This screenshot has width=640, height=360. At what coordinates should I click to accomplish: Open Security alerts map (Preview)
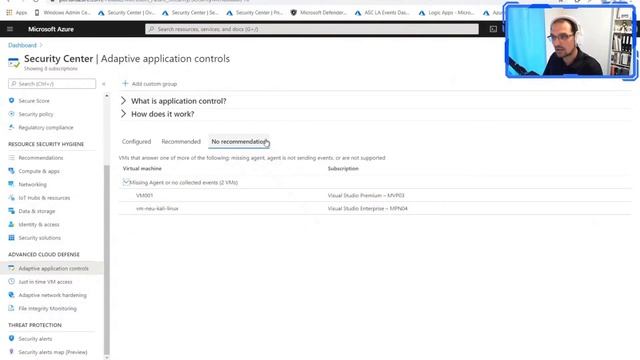point(53,352)
